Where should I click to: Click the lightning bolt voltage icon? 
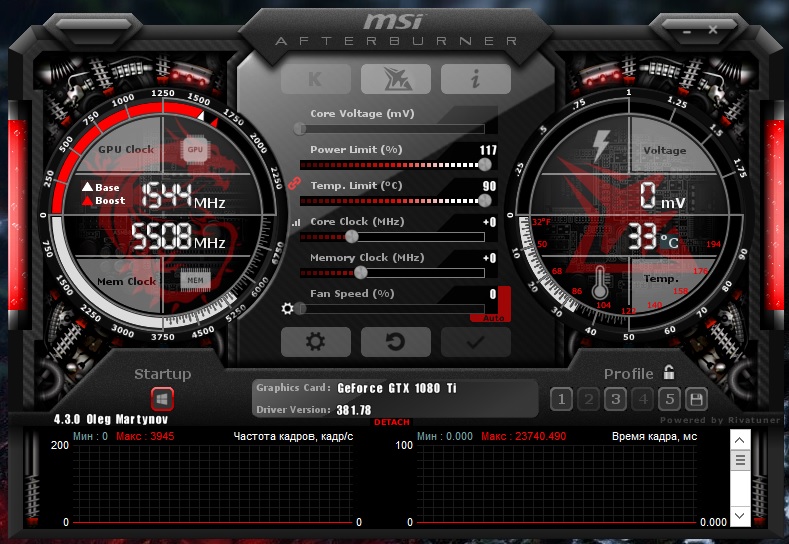(x=601, y=146)
